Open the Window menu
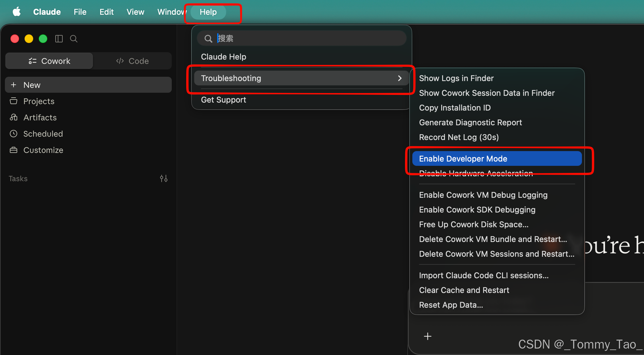This screenshot has height=355, width=644. tap(172, 12)
